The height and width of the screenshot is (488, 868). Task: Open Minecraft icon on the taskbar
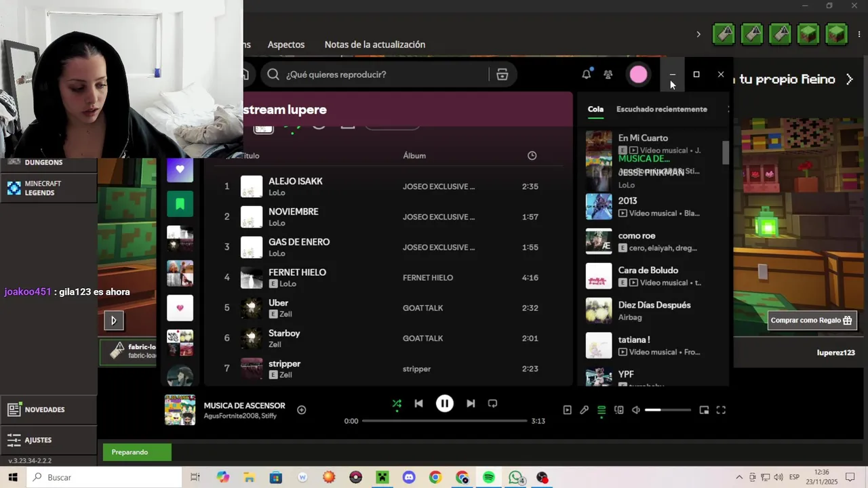click(382, 477)
